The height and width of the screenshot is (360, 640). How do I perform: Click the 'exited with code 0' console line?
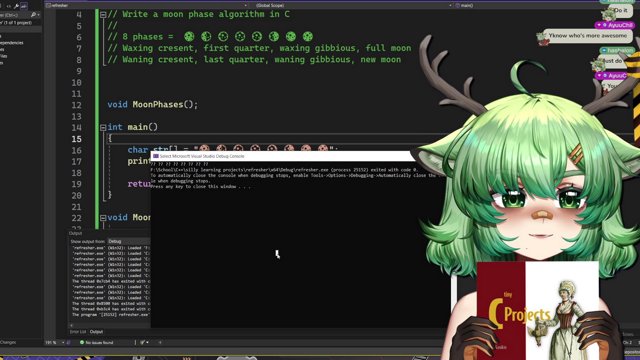point(284,170)
